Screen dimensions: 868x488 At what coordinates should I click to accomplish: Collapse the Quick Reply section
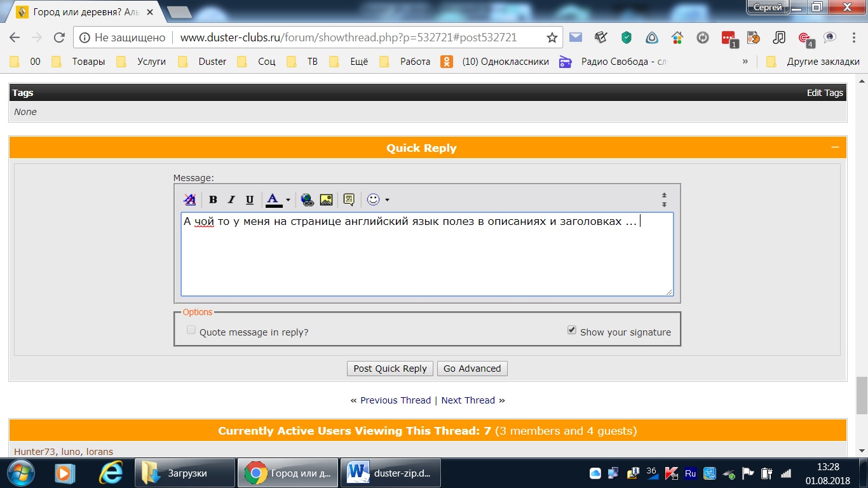tap(835, 147)
